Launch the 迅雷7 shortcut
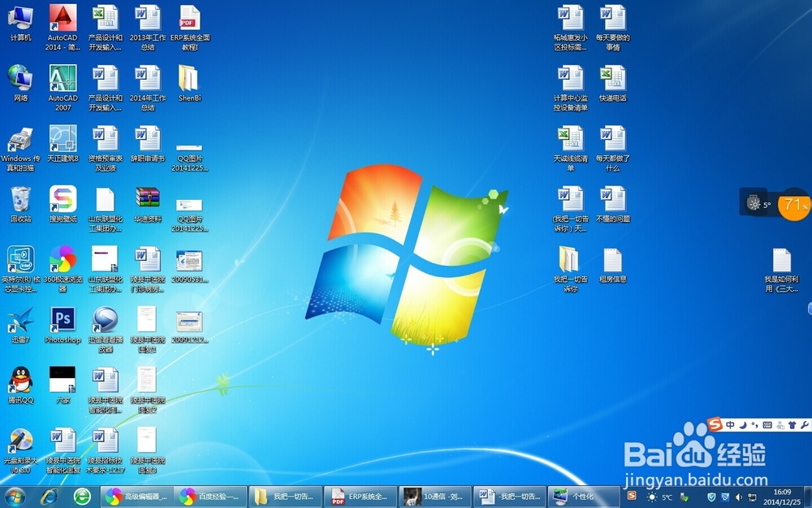The height and width of the screenshot is (508, 812). click(21, 325)
